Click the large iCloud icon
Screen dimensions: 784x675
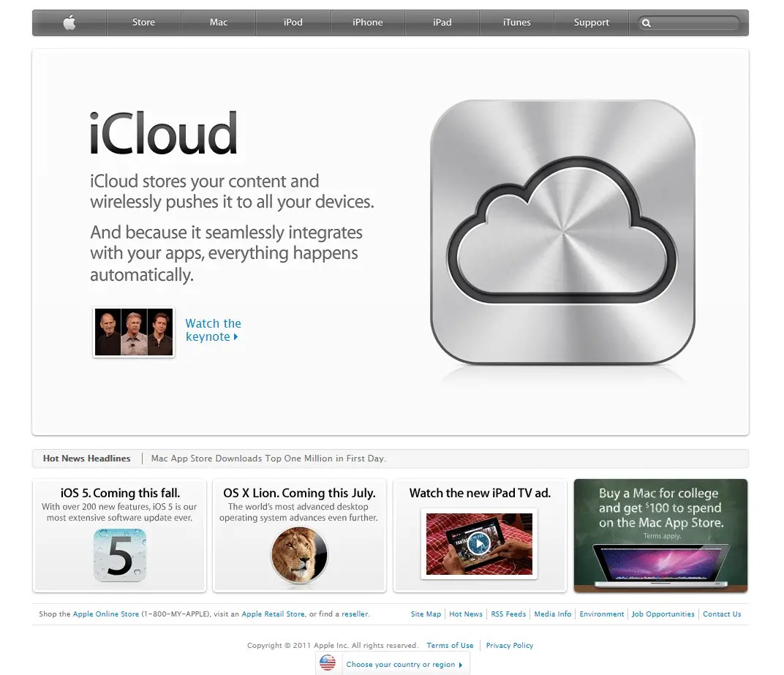coord(562,232)
